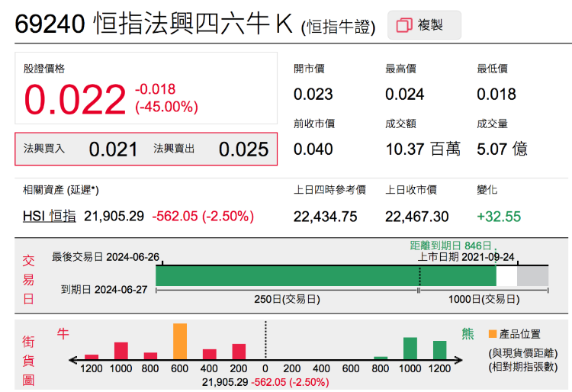Select the 法興買入 bid price 0.021
The image size is (572, 392).
coord(113,149)
